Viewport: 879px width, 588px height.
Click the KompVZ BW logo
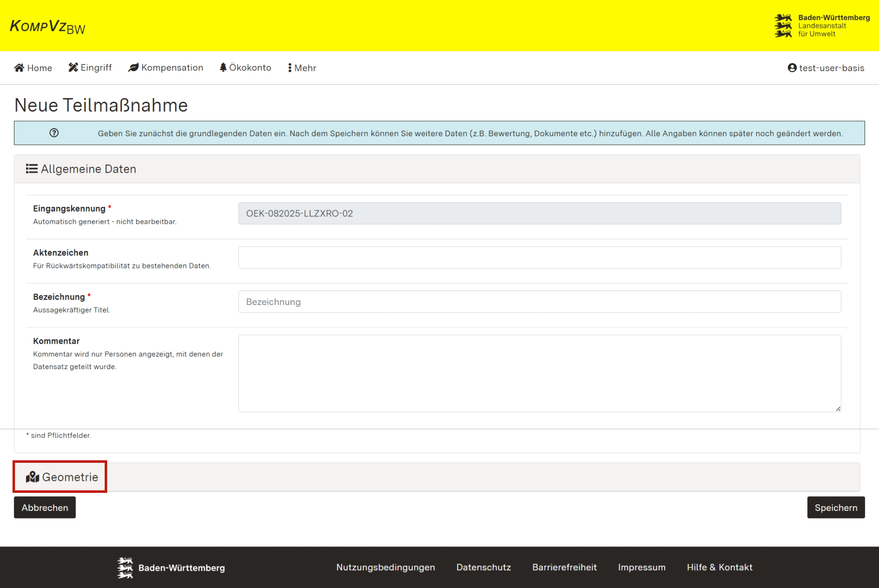[x=48, y=27]
